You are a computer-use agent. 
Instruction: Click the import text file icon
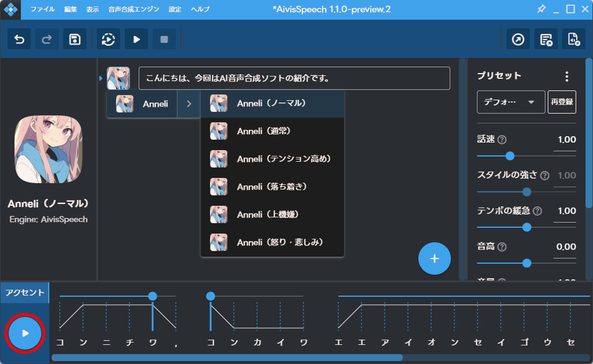pos(574,39)
